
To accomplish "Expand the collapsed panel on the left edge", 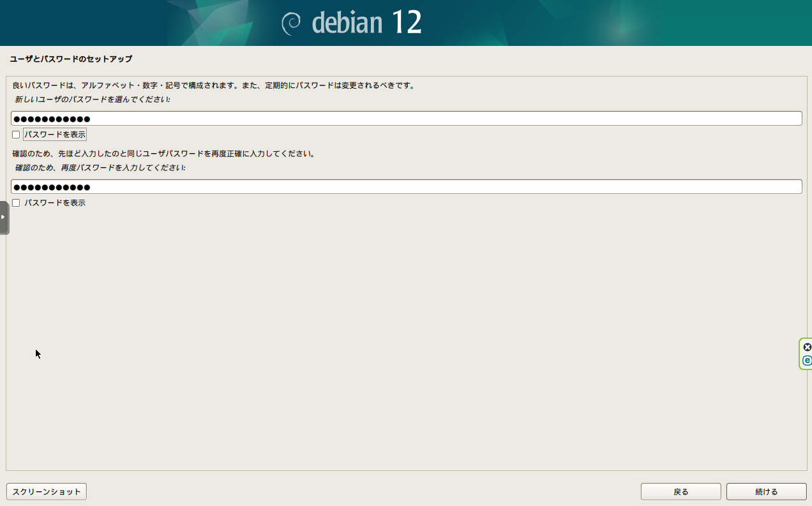I will 3,217.
